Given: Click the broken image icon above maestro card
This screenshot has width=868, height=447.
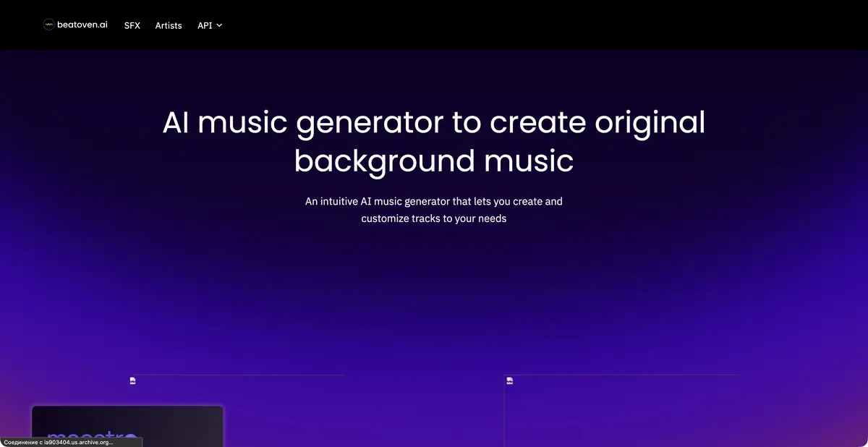Looking at the screenshot, I should (132, 380).
